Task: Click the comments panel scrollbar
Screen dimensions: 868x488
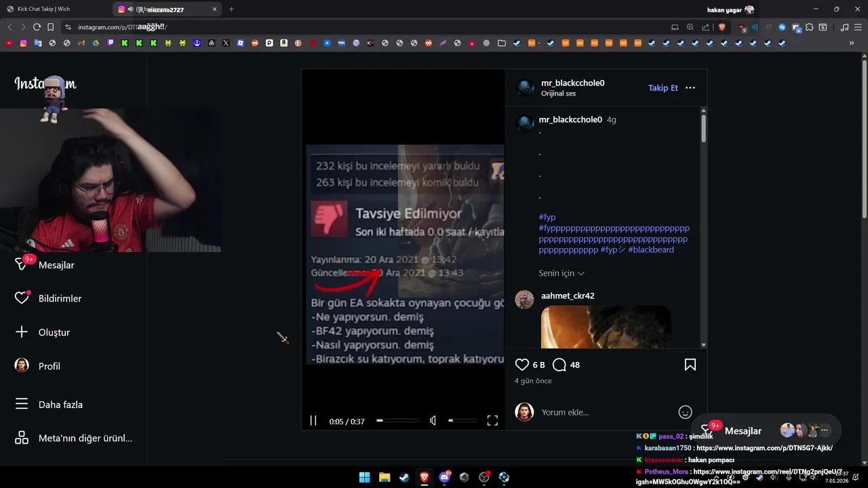Action: pos(703,129)
